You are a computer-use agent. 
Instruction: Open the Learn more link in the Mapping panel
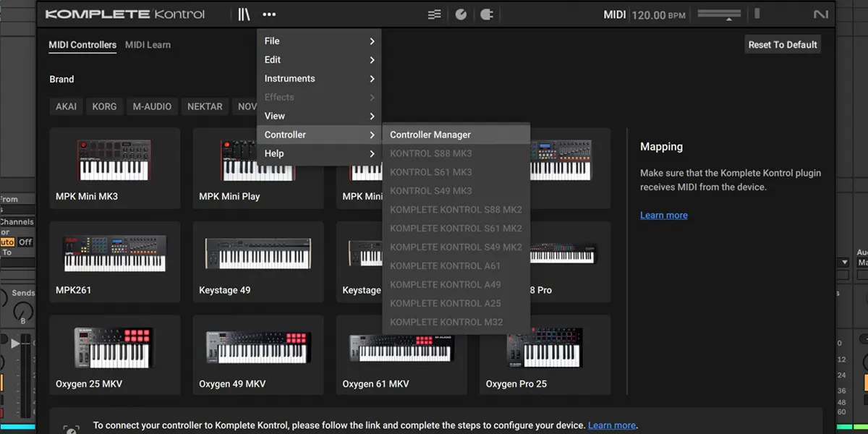pyautogui.click(x=664, y=215)
